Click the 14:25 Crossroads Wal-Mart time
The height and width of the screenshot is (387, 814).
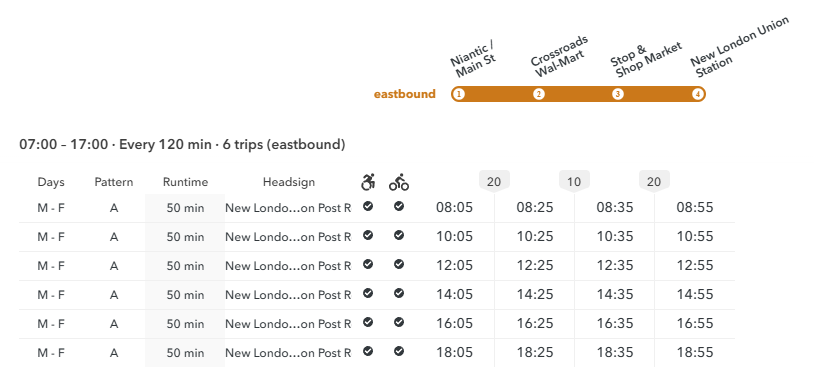[535, 295]
